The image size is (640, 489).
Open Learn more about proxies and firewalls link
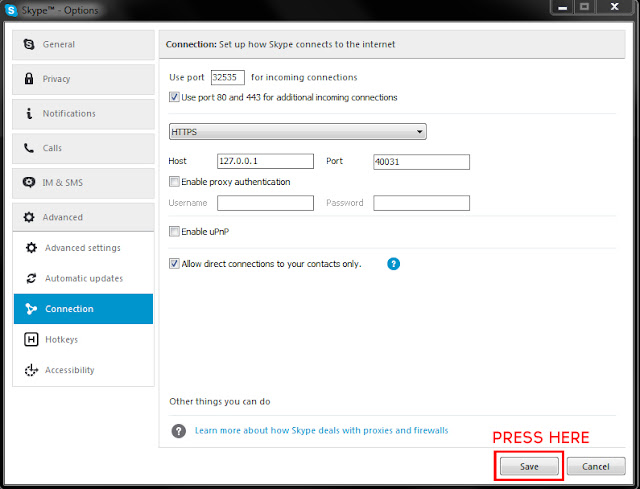tap(321, 431)
